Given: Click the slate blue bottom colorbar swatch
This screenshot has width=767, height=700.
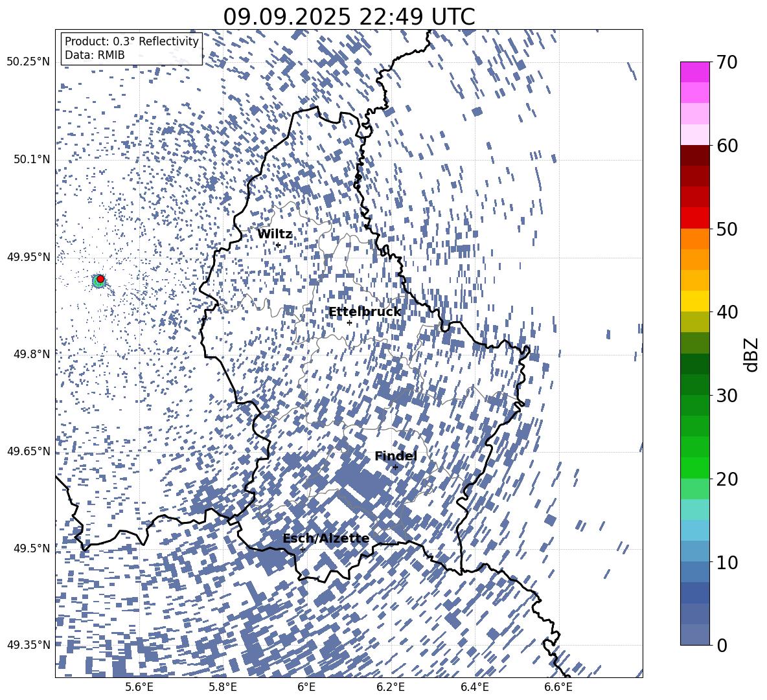Looking at the screenshot, I should point(694,635).
